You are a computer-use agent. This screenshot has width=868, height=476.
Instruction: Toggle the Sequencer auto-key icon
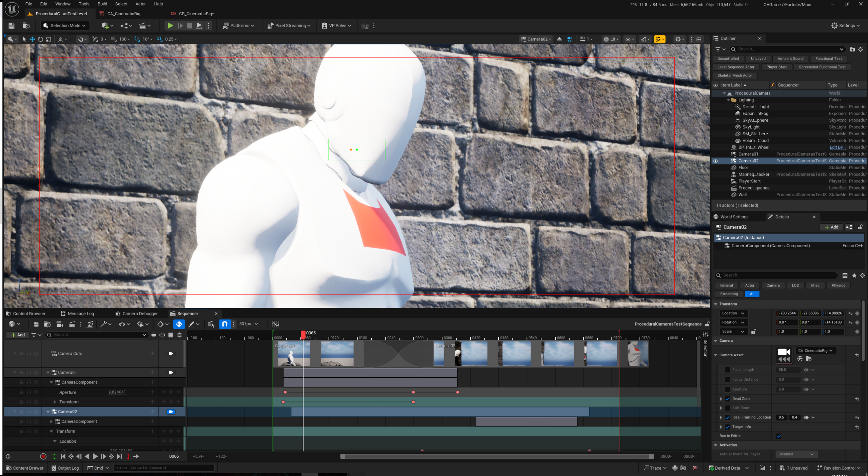(179, 324)
